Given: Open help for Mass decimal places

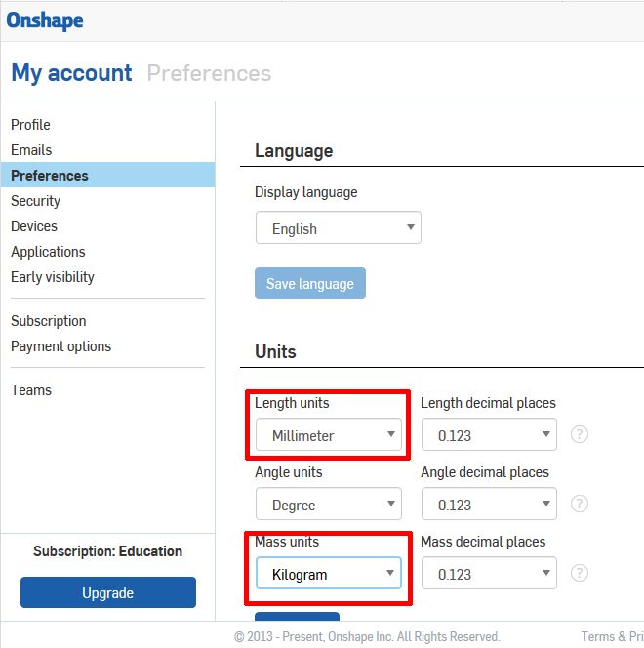Looking at the screenshot, I should point(580,573).
